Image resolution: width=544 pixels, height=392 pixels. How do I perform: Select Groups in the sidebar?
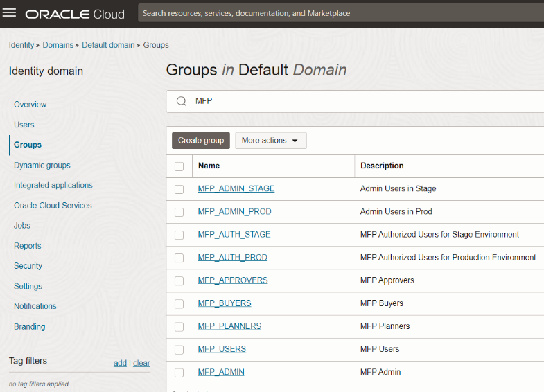[28, 145]
